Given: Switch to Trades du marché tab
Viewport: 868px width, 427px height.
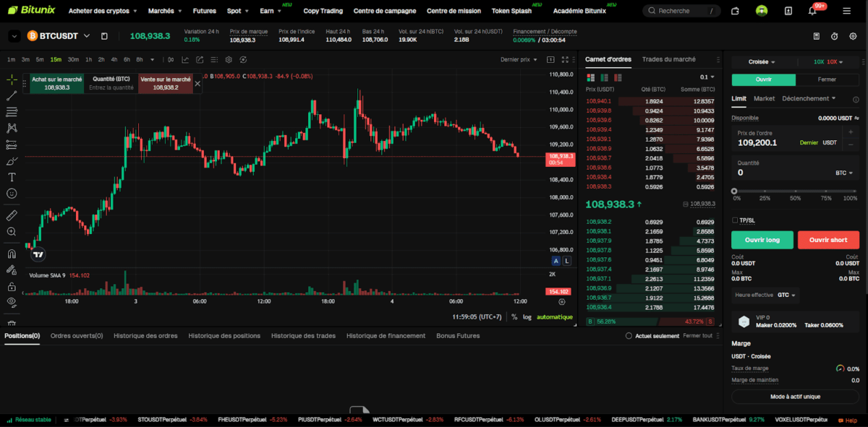Looking at the screenshot, I should (x=669, y=59).
